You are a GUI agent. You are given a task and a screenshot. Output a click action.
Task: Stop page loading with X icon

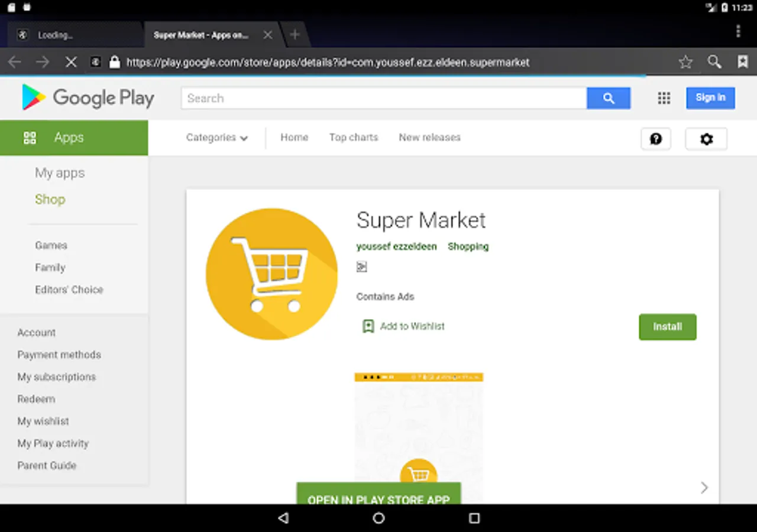(x=70, y=62)
